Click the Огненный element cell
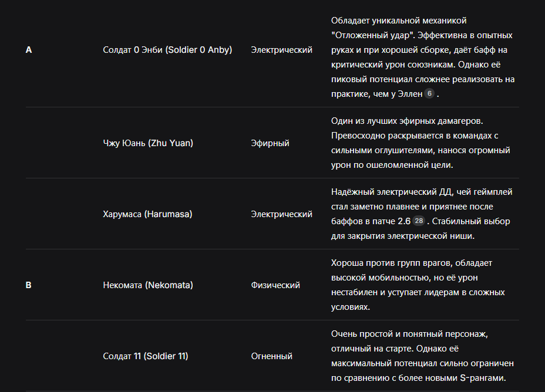Image resolution: width=545 pixels, height=392 pixels. pos(271,356)
